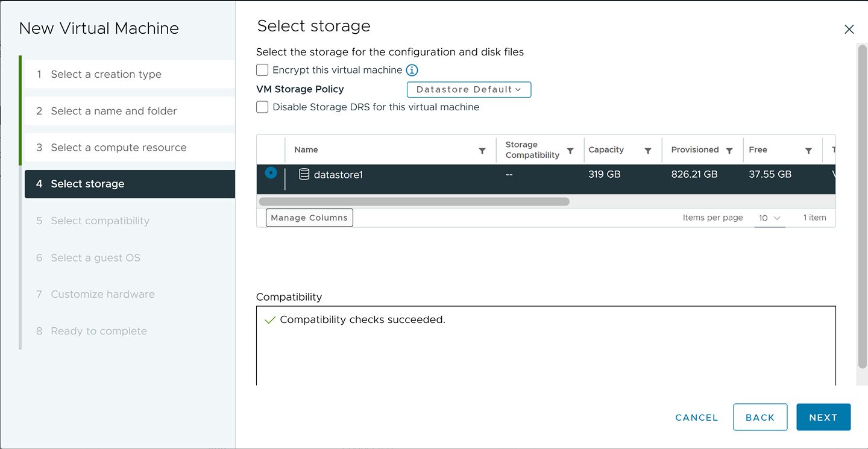The height and width of the screenshot is (449, 868).
Task: Select the datastore1 radio button
Action: [271, 173]
